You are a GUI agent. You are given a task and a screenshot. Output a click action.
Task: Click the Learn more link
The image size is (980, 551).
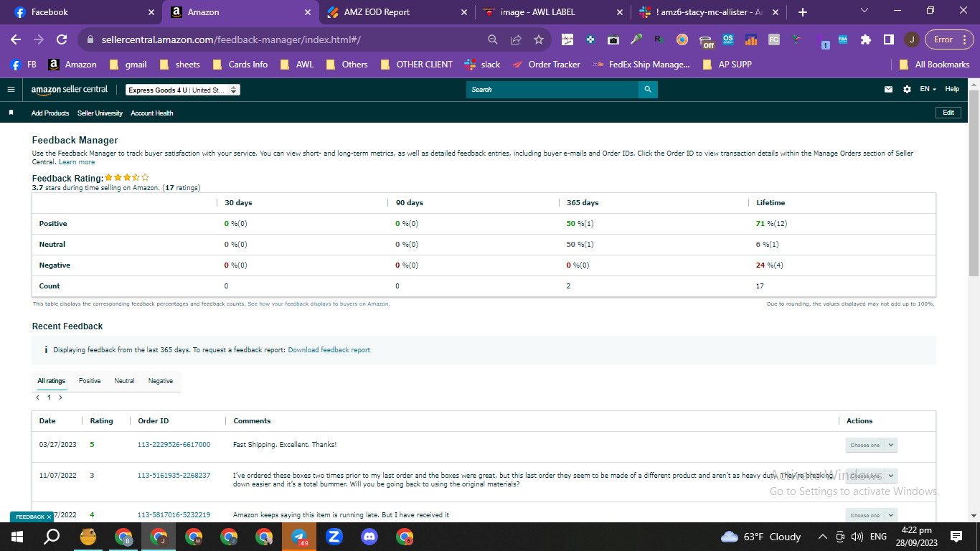point(77,162)
